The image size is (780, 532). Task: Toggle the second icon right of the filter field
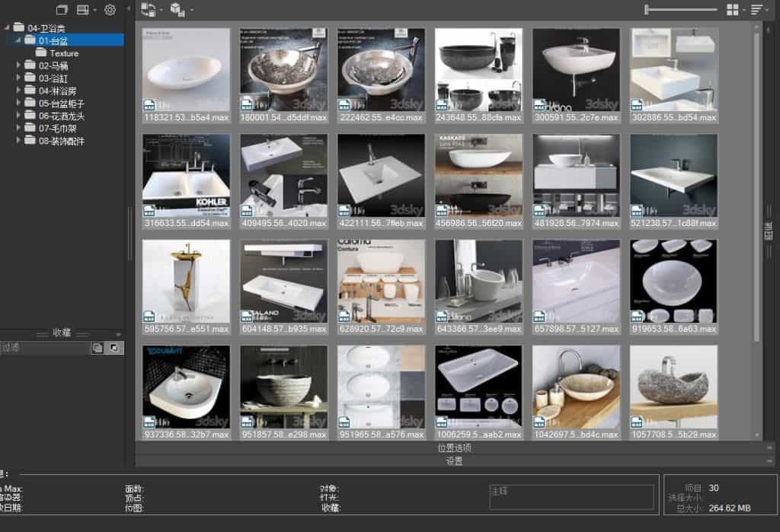(113, 347)
